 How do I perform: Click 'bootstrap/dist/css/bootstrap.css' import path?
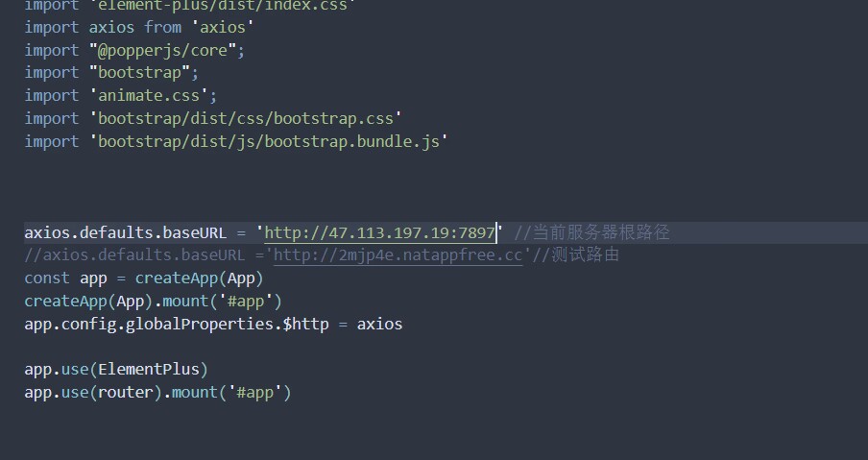point(245,118)
